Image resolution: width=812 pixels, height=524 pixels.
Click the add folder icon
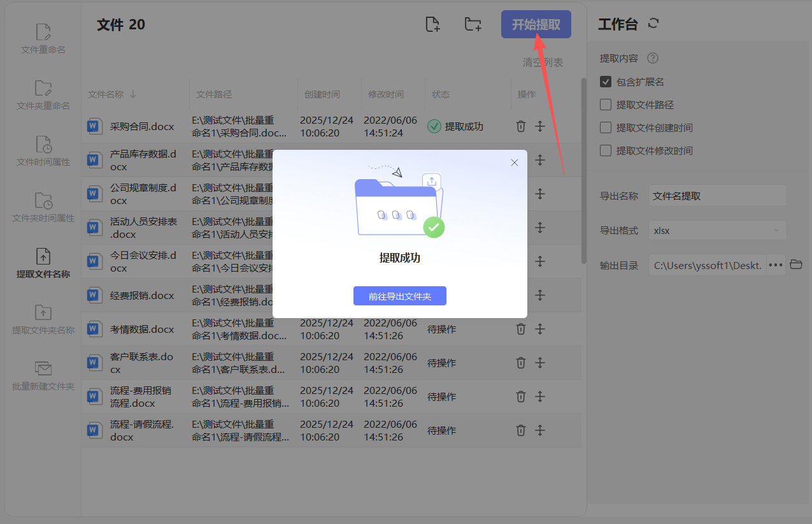[x=473, y=25]
